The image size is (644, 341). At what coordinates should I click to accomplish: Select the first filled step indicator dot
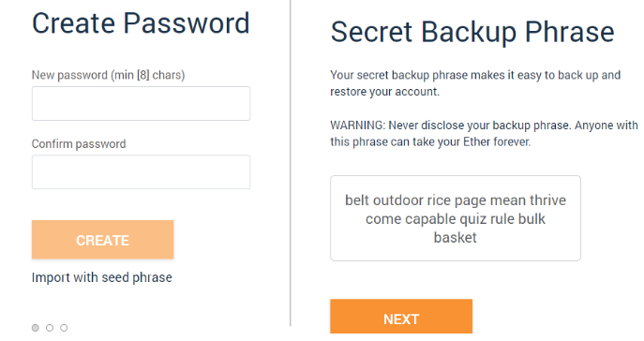click(x=36, y=328)
